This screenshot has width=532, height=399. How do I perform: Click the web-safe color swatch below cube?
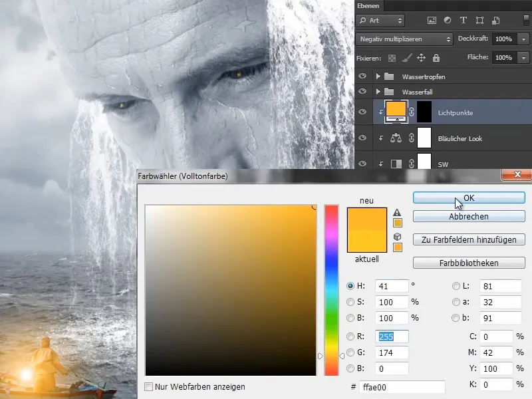click(397, 247)
